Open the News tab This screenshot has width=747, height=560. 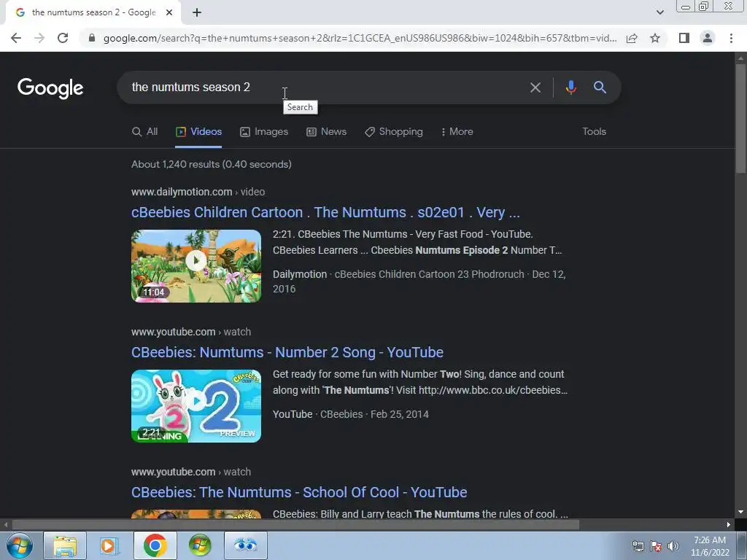[326, 132]
